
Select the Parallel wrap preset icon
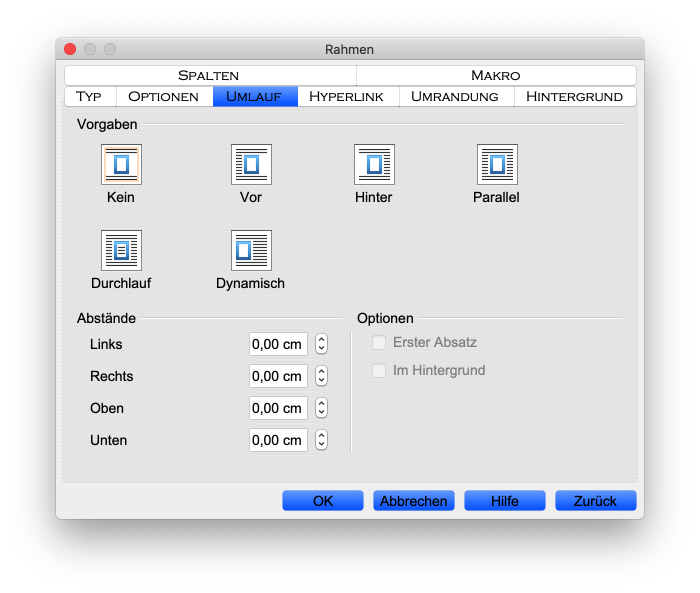click(497, 164)
